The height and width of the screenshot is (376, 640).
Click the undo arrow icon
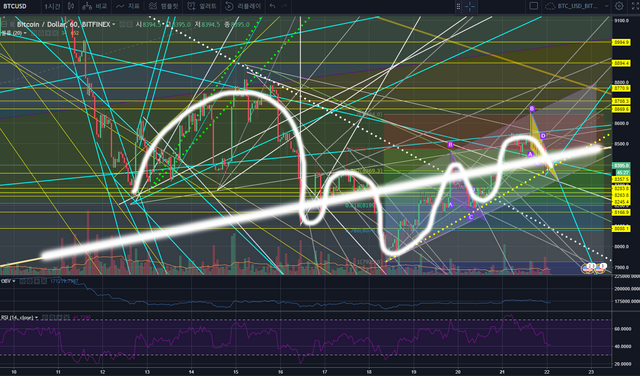tap(272, 6)
